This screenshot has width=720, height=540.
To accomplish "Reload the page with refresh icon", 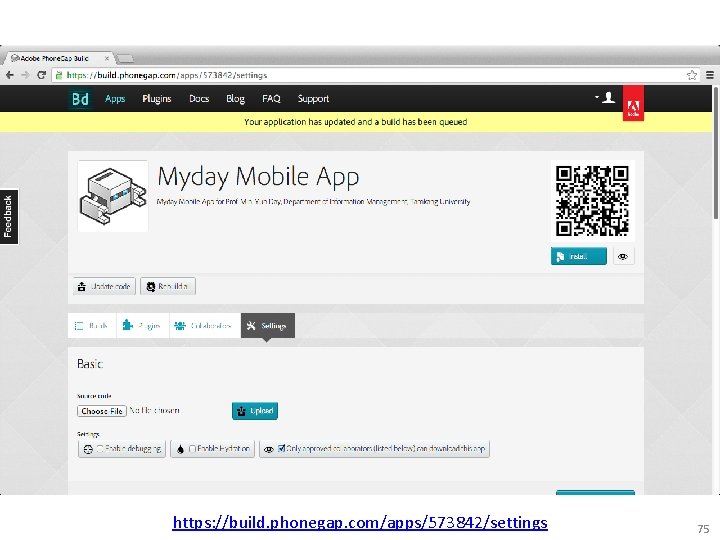I will click(x=41, y=75).
